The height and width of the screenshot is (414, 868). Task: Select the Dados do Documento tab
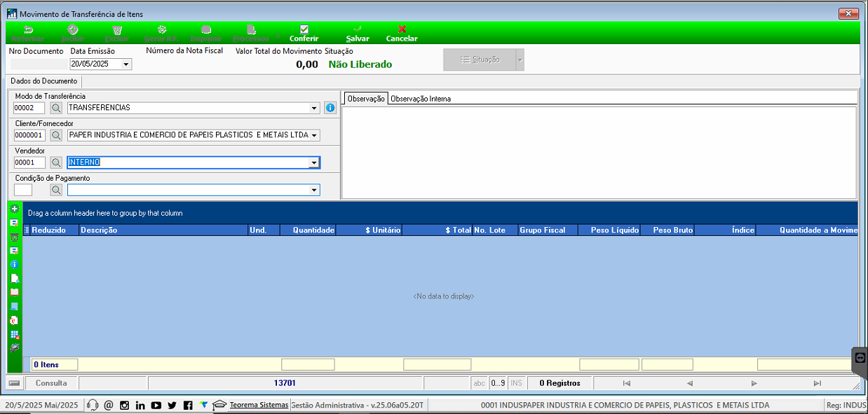click(44, 81)
